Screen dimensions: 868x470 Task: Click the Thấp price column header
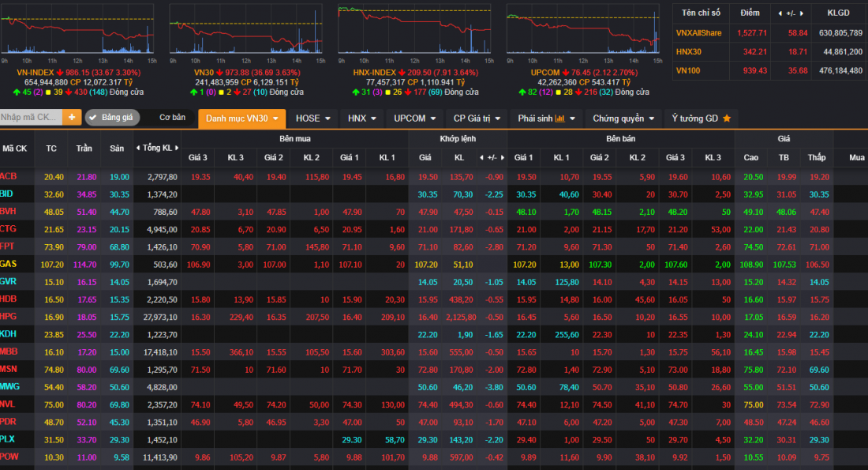tap(817, 157)
